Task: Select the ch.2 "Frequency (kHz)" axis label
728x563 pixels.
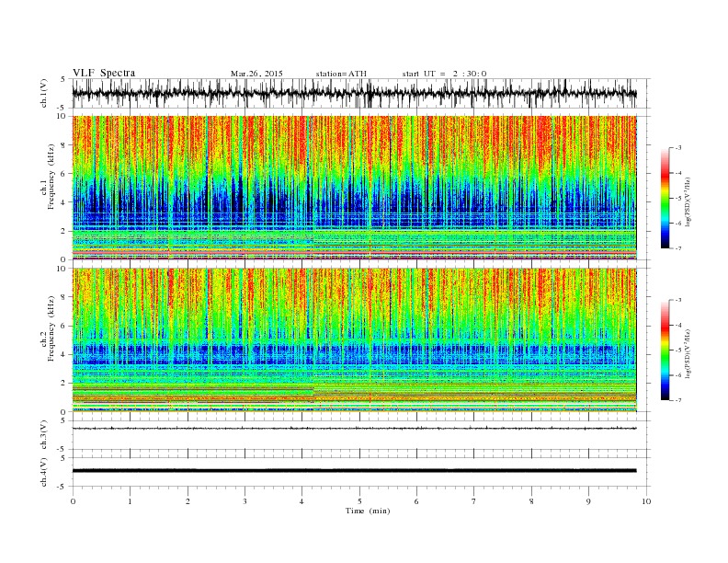Action: (x=51, y=328)
